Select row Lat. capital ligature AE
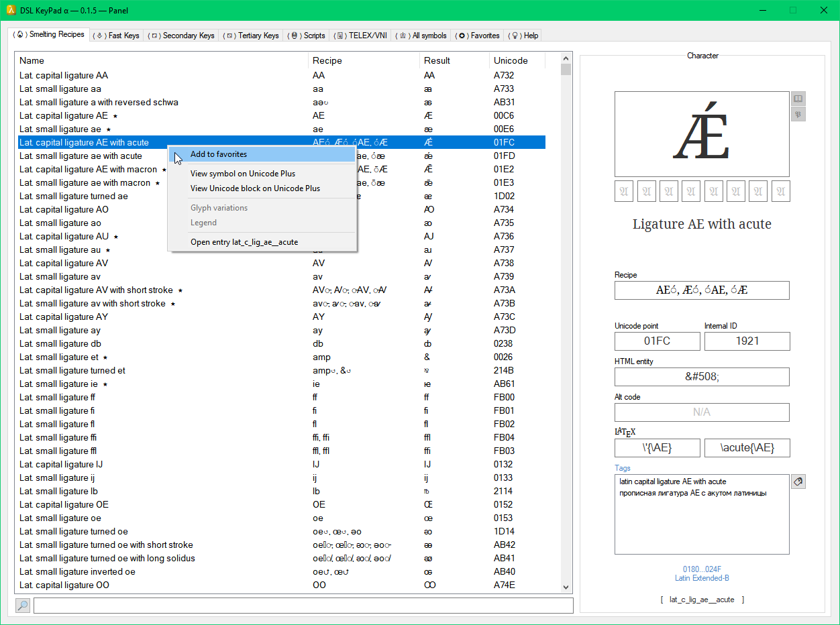The image size is (840, 625). [x=281, y=115]
